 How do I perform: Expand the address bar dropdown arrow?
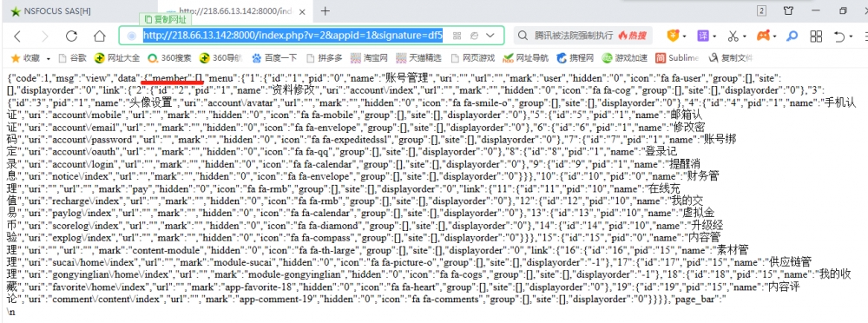coord(490,36)
